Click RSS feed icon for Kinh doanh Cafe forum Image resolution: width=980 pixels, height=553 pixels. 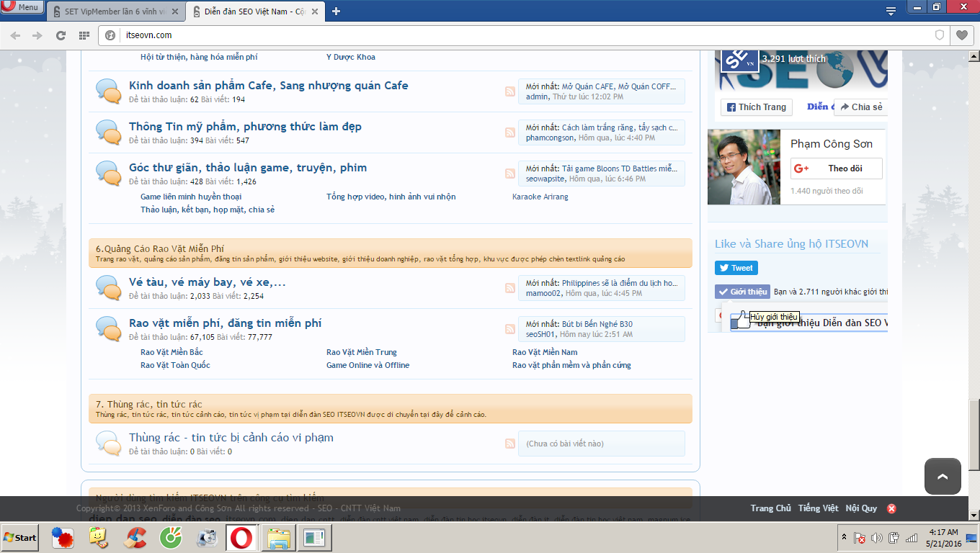pos(510,91)
